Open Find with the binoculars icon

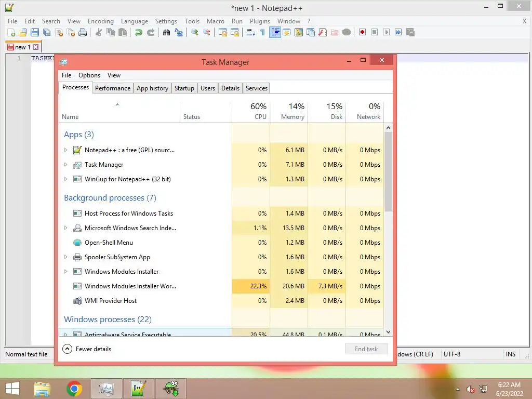(166, 33)
